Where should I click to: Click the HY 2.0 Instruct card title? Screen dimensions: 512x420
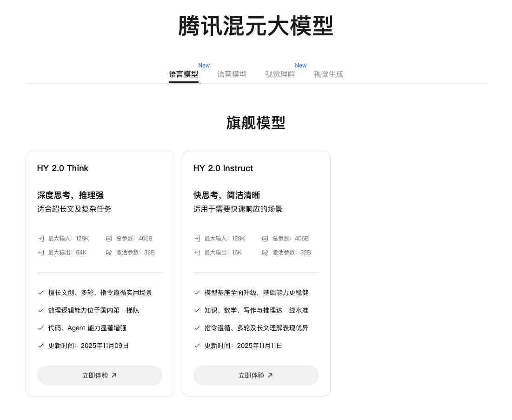coord(223,168)
